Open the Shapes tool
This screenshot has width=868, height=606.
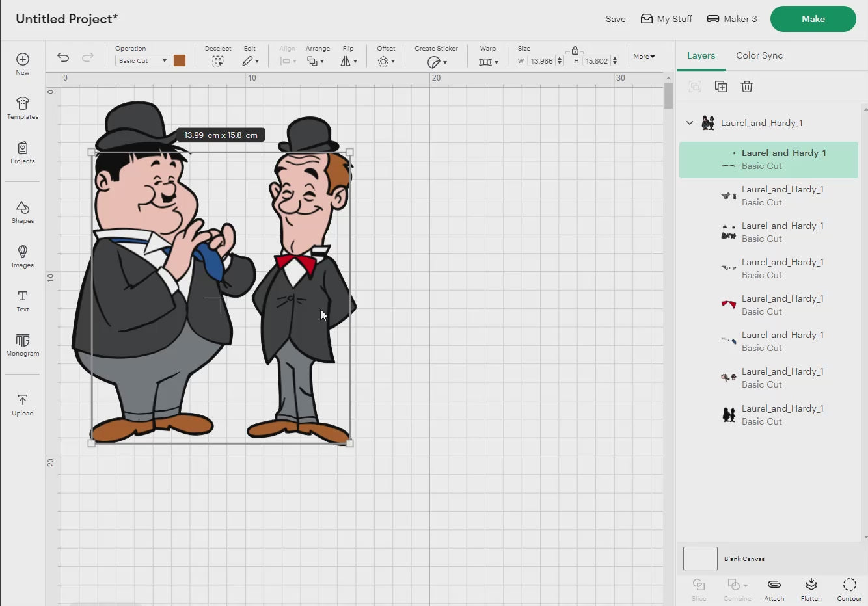point(23,212)
